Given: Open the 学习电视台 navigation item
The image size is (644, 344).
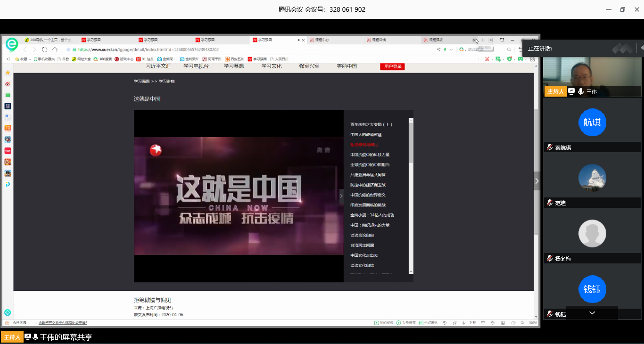Looking at the screenshot, I should [x=195, y=66].
